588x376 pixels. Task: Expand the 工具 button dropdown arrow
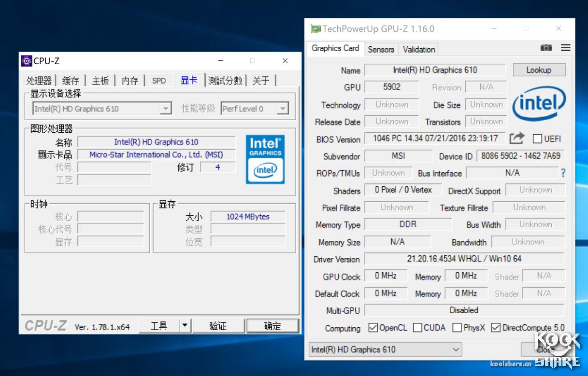pyautogui.click(x=184, y=325)
